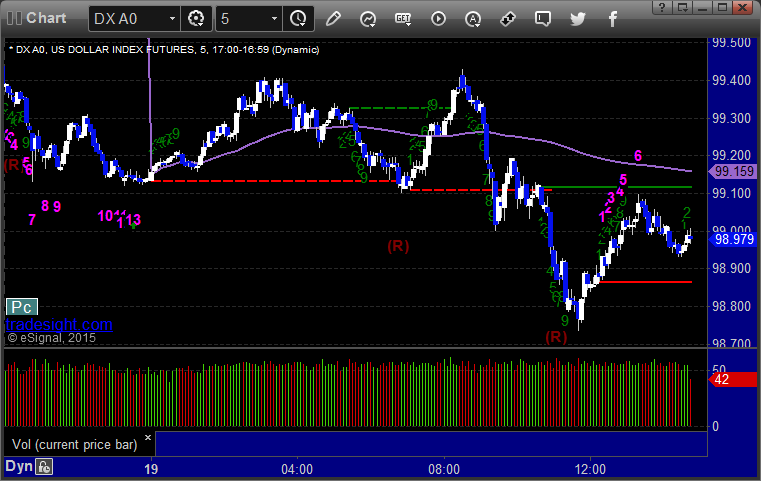Viewport: 761px width, 481px height.
Task: Click the 04:00 time axis label
Action: coord(297,469)
